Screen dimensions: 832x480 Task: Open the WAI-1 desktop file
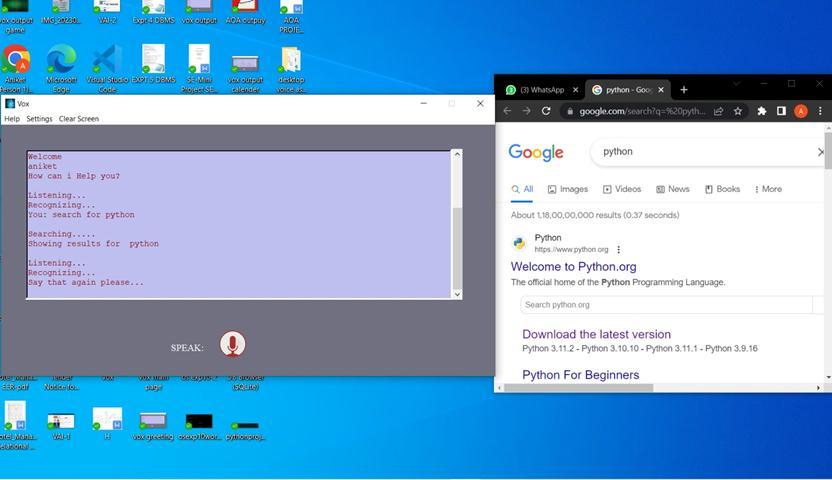pyautogui.click(x=61, y=425)
